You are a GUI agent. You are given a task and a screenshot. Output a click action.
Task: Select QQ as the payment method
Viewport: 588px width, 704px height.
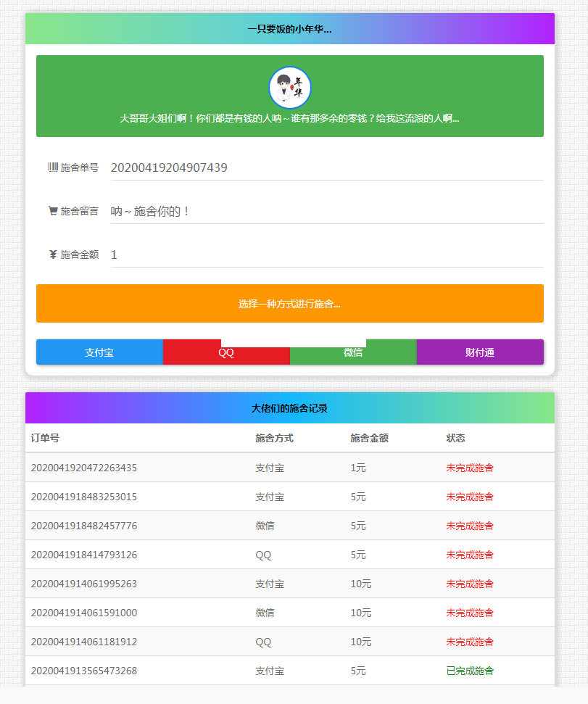225,352
